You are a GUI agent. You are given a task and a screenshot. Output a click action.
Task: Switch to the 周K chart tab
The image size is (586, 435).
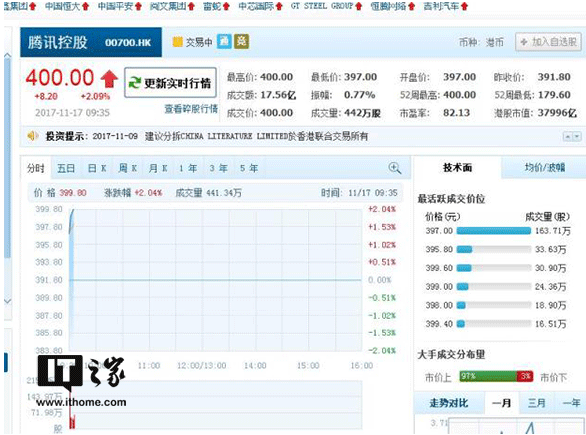[127, 168]
